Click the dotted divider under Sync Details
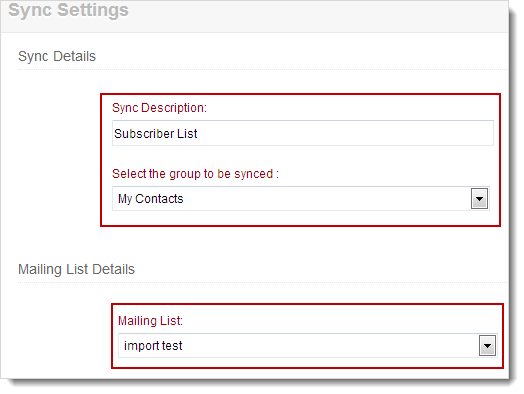This screenshot has width=524, height=394. pyautogui.click(x=262, y=70)
